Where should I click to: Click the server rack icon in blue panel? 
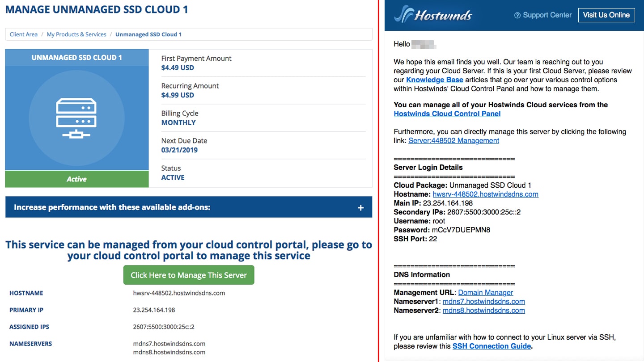pos(76,118)
